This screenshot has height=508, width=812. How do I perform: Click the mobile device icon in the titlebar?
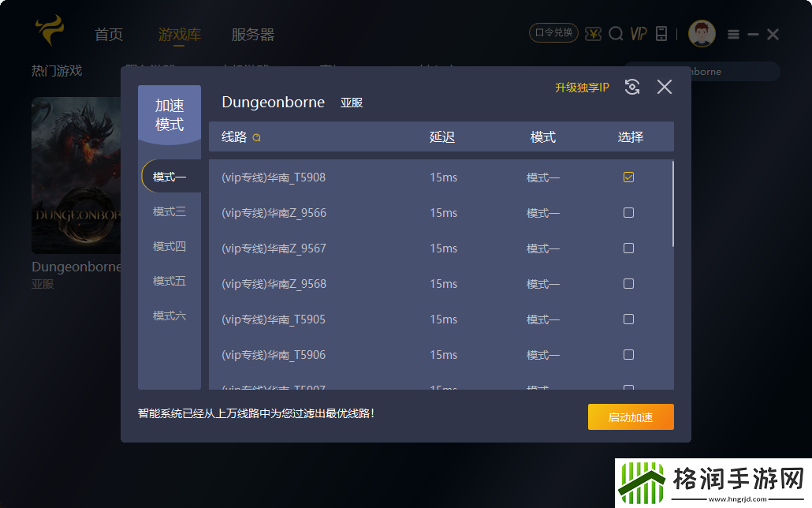coord(663,34)
